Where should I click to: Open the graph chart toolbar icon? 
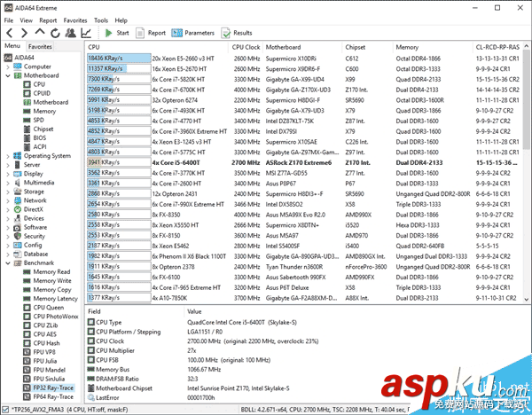(86, 33)
